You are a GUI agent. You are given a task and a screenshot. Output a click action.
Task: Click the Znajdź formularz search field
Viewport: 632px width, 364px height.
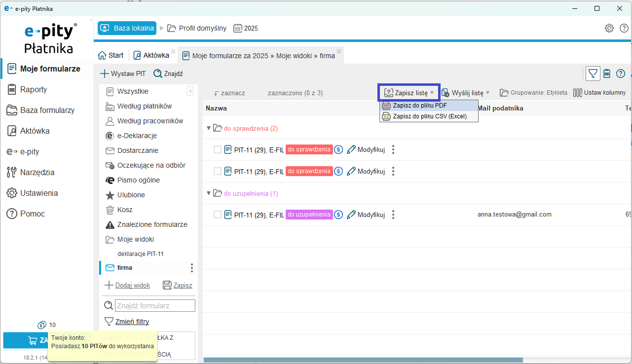point(155,306)
